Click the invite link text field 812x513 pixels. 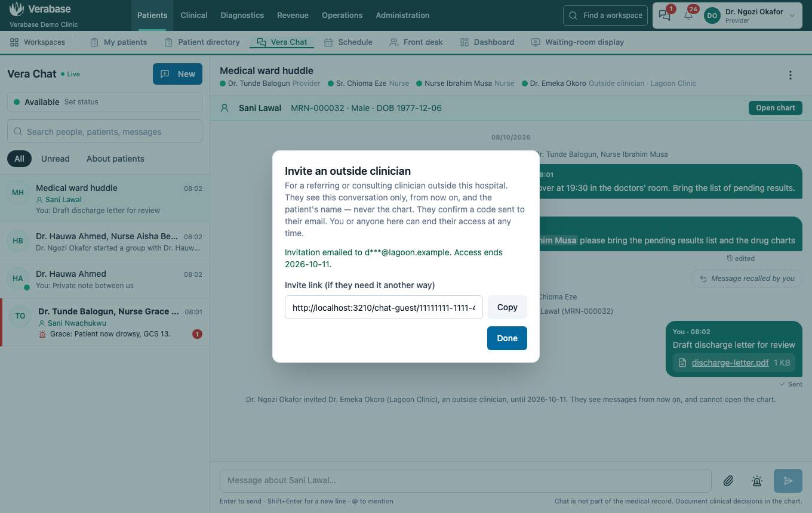[384, 307]
